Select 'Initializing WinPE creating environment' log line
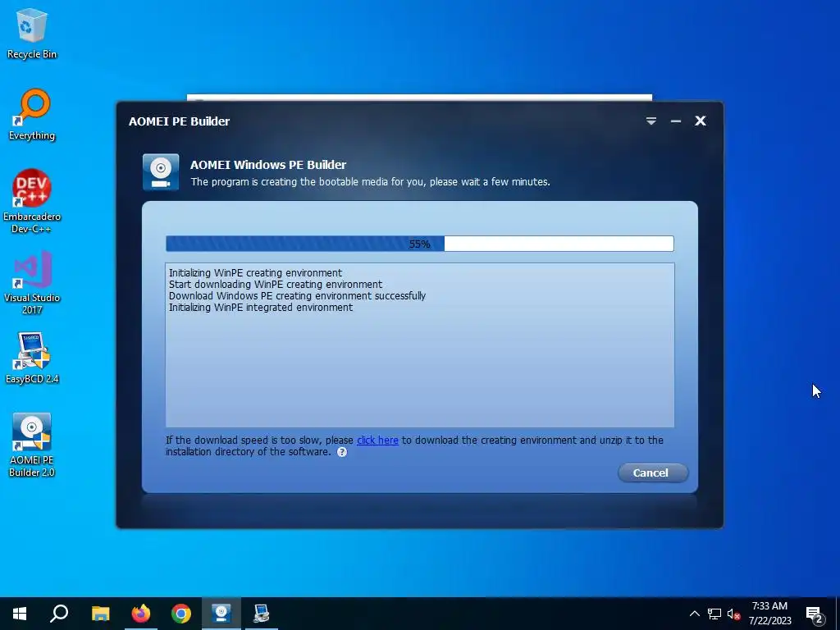The width and height of the screenshot is (840, 630). pyautogui.click(x=255, y=272)
